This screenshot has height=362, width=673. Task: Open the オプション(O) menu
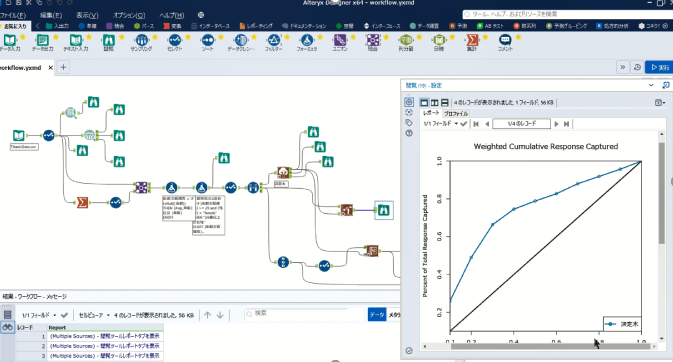(129, 15)
